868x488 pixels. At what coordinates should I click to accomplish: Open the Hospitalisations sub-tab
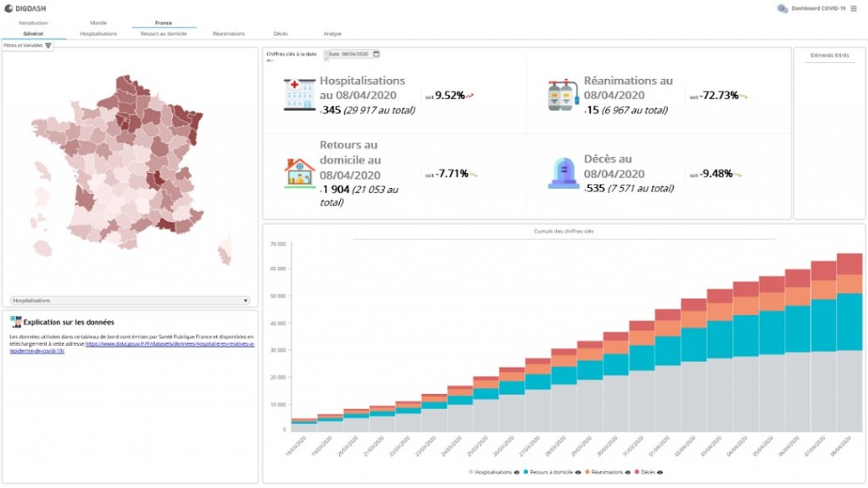coord(98,34)
